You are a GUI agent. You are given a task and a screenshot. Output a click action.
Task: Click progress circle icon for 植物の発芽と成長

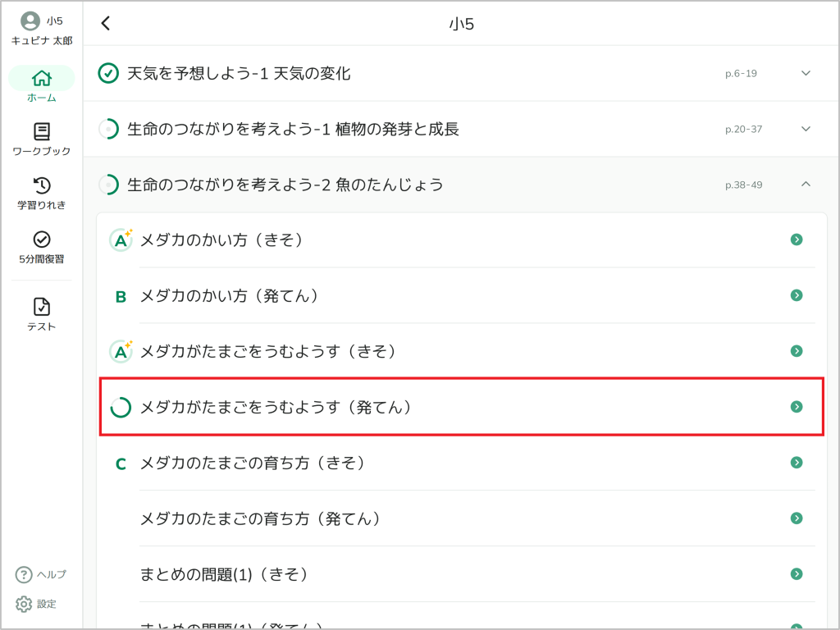pyautogui.click(x=108, y=129)
